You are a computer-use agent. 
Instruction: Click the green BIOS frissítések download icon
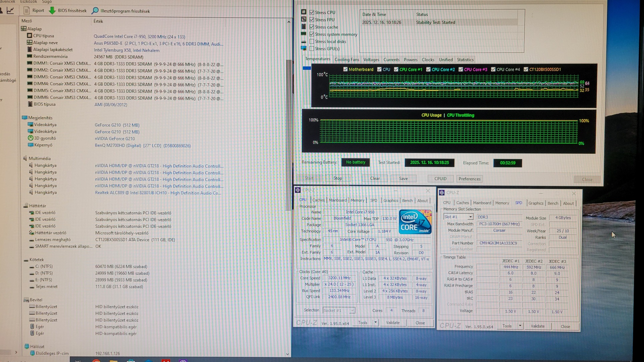click(x=52, y=11)
